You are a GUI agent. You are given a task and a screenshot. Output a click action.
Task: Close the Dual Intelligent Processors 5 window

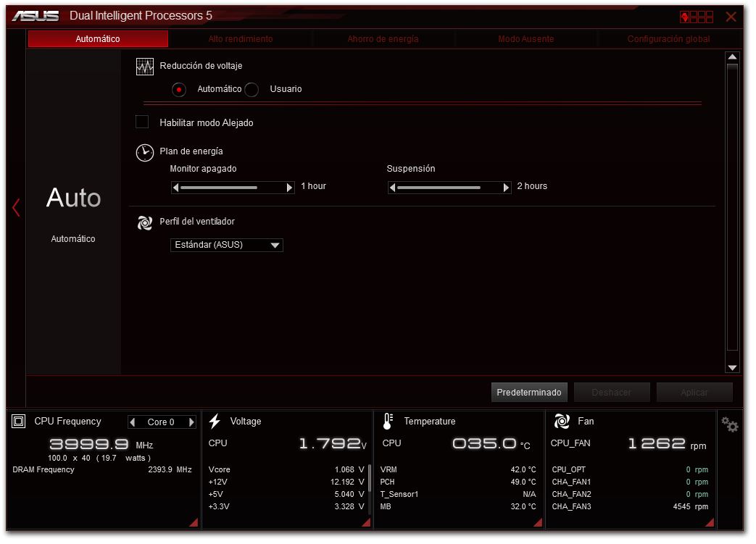tap(731, 17)
